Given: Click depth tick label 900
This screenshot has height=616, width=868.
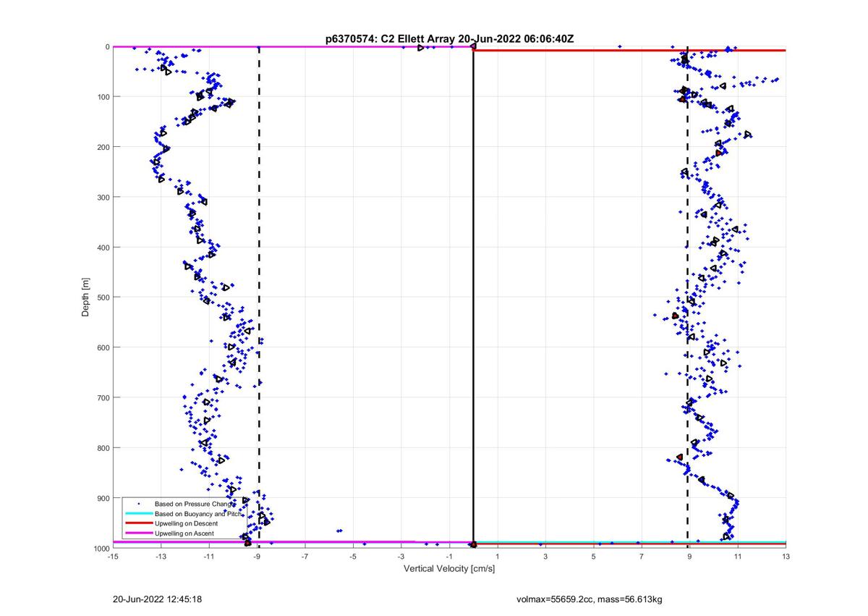Looking at the screenshot, I should click(x=103, y=498).
